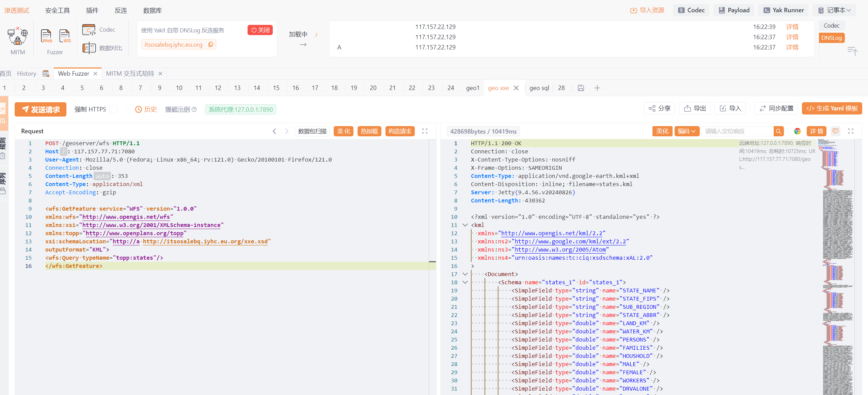Toggle the force HTTPS checkbox
868x395 pixels.
pyautogui.click(x=113, y=109)
